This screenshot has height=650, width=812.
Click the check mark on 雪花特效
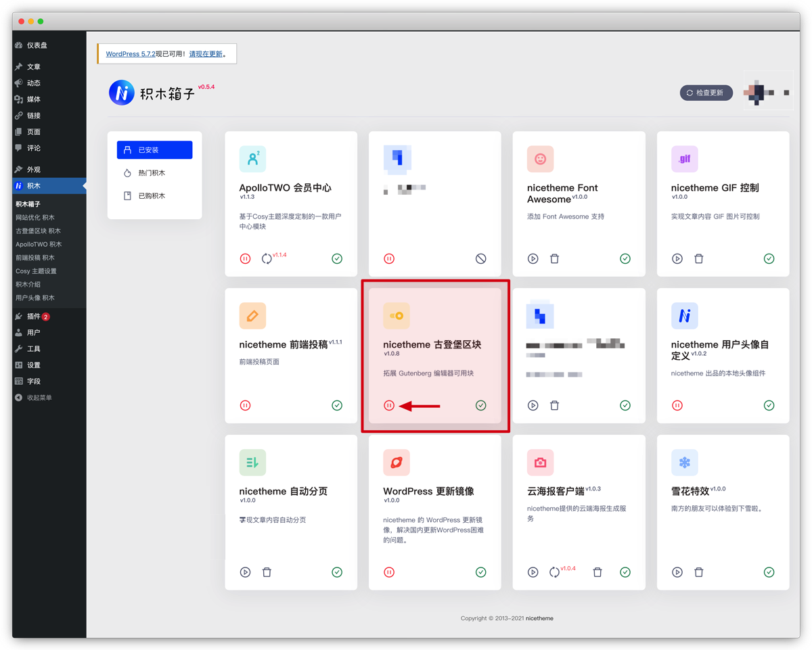click(769, 572)
